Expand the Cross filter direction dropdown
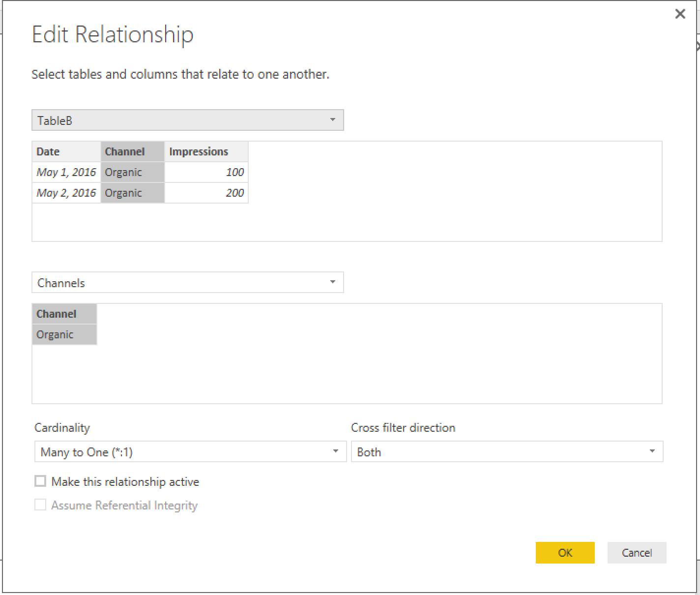The width and height of the screenshot is (700, 595). click(x=507, y=452)
